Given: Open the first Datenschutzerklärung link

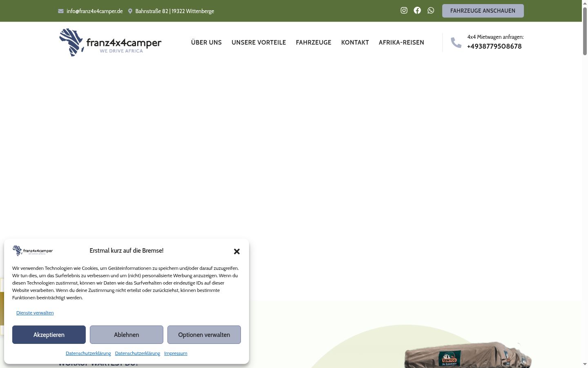Looking at the screenshot, I should pyautogui.click(x=88, y=353).
